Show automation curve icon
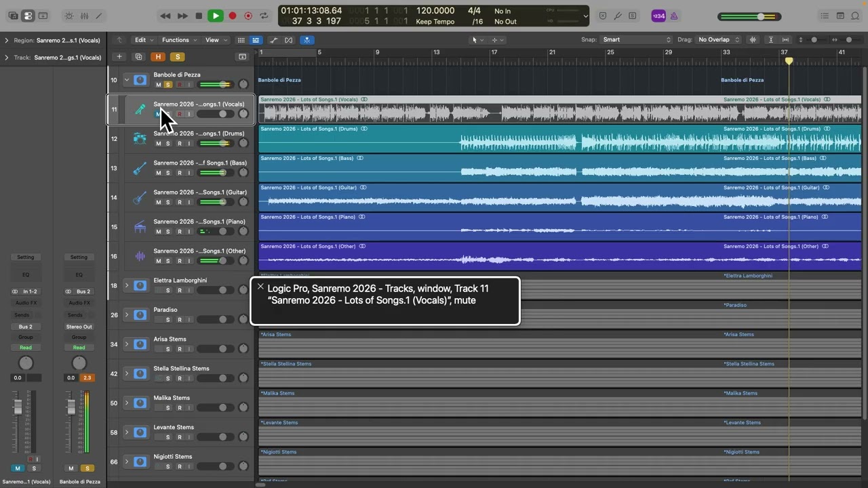Screen dimensions: 868x488 pyautogui.click(x=274, y=40)
